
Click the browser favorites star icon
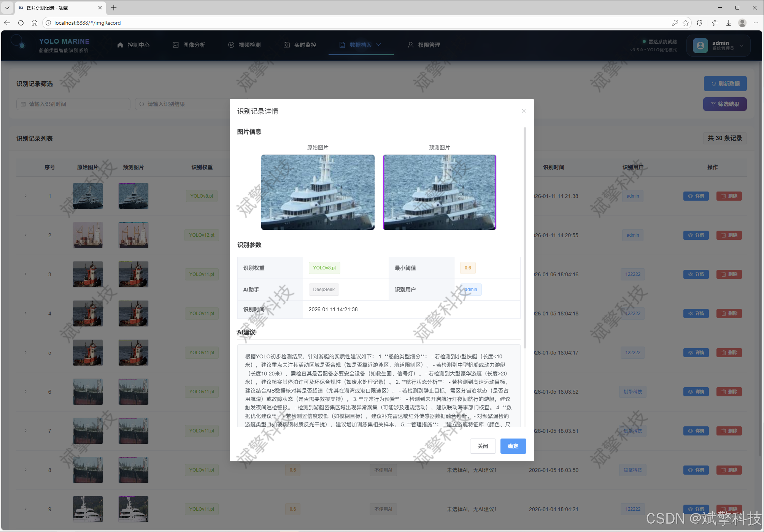pos(686,23)
